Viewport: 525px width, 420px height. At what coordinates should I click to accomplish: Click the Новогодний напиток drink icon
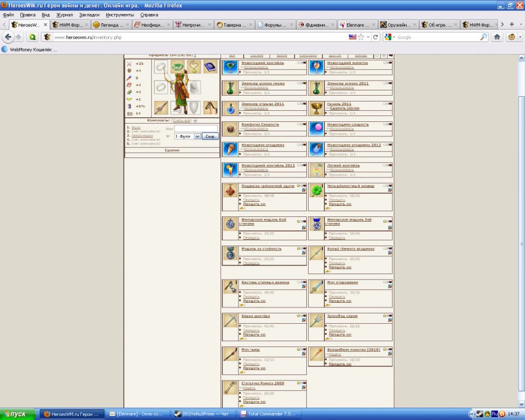316,67
